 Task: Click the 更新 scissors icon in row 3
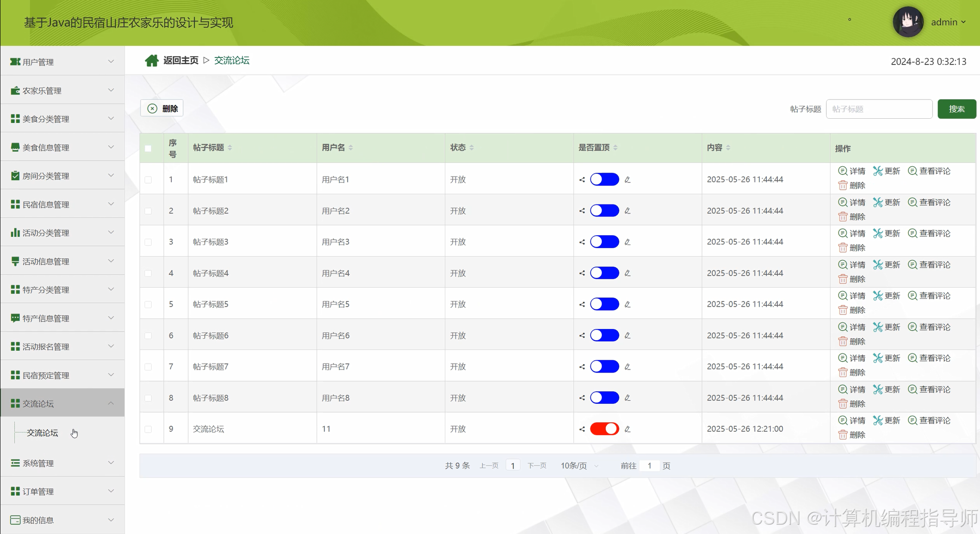[x=877, y=233]
